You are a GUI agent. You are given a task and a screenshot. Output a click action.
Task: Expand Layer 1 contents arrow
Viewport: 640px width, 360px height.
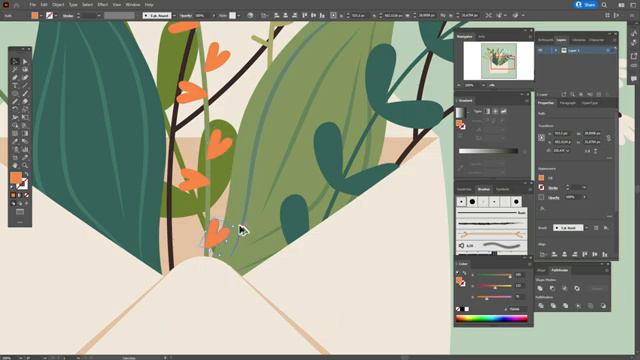point(556,50)
